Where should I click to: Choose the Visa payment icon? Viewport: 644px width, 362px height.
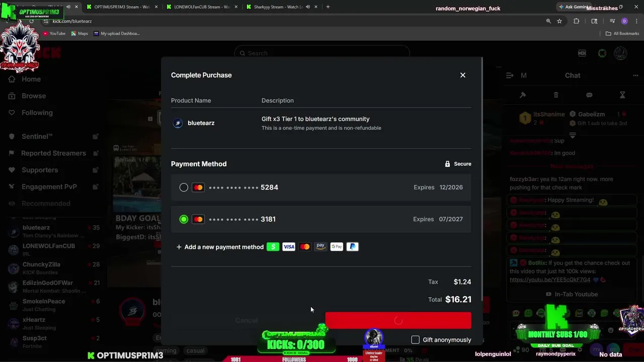[x=289, y=247]
